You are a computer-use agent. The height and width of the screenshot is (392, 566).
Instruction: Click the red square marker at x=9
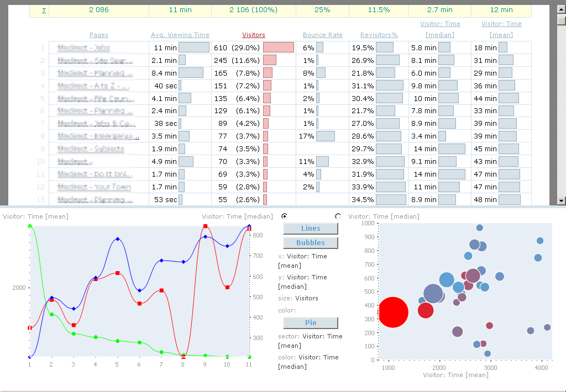pyautogui.click(x=205, y=226)
